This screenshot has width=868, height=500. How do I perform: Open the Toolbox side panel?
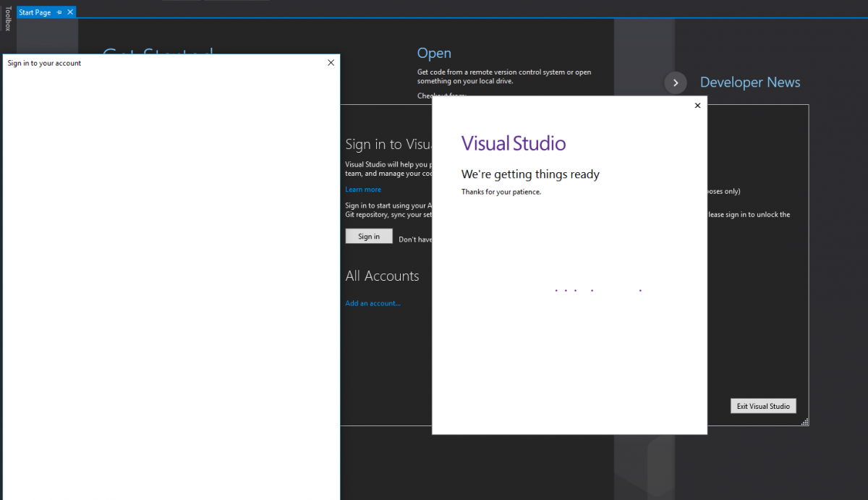click(8, 19)
